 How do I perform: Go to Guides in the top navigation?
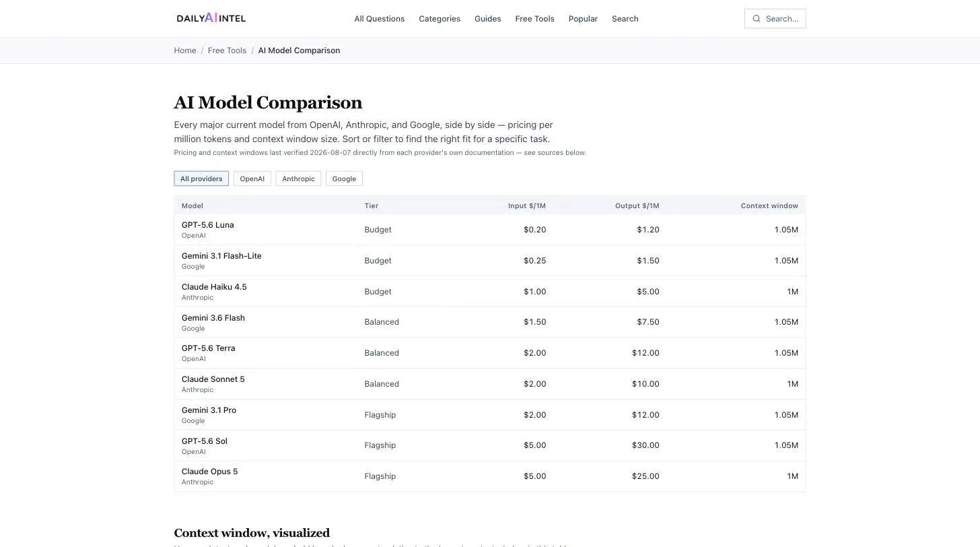click(488, 19)
